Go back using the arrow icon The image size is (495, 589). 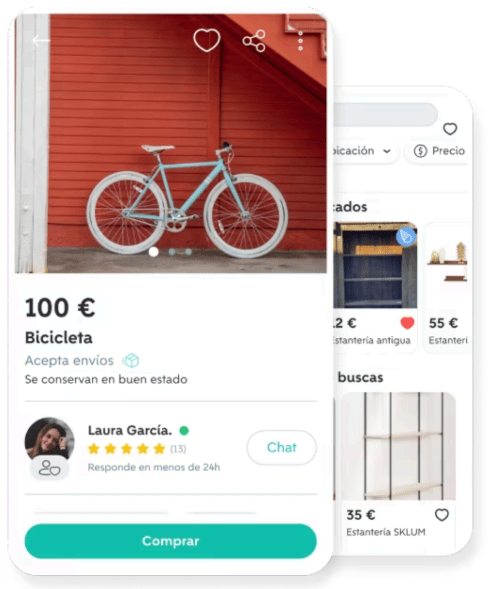(41, 40)
